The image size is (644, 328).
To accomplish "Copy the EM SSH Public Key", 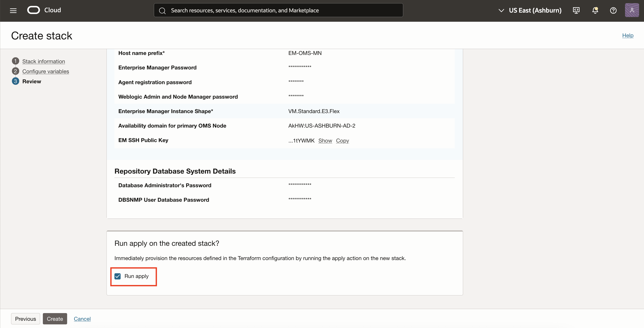I will pyautogui.click(x=342, y=140).
